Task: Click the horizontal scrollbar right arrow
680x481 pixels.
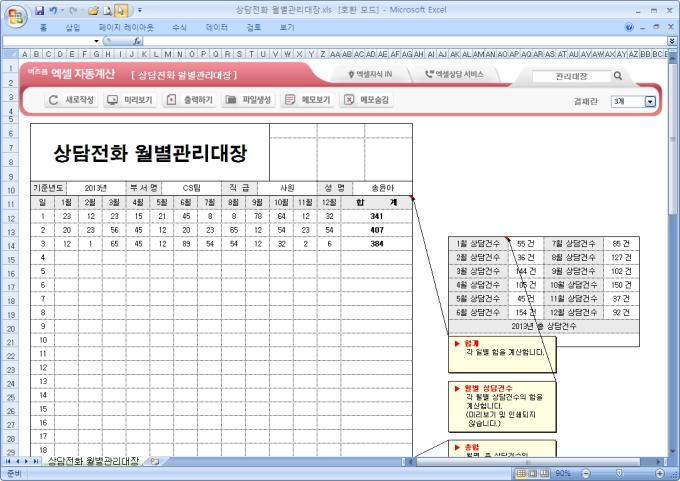Action: (658, 462)
